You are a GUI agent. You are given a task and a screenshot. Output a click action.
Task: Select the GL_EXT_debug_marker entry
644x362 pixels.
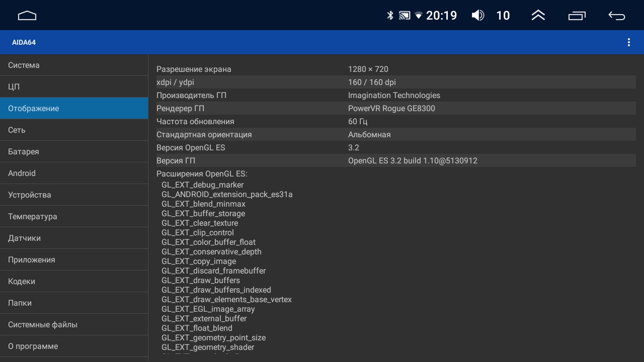point(202,185)
